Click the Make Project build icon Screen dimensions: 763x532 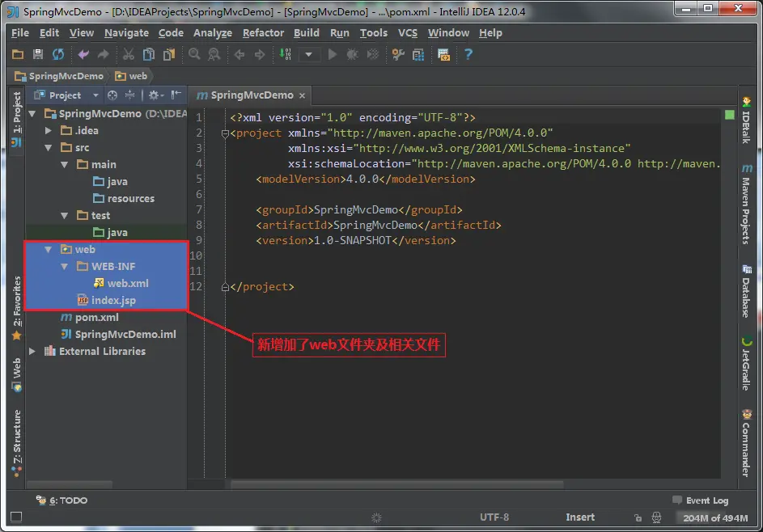[x=285, y=54]
